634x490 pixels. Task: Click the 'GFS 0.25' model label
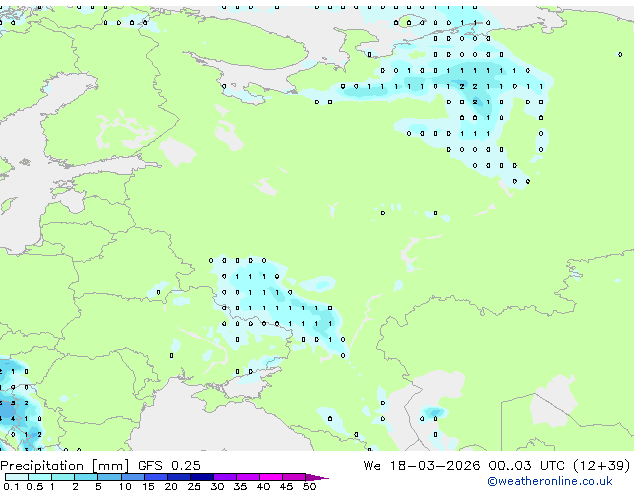169,466
